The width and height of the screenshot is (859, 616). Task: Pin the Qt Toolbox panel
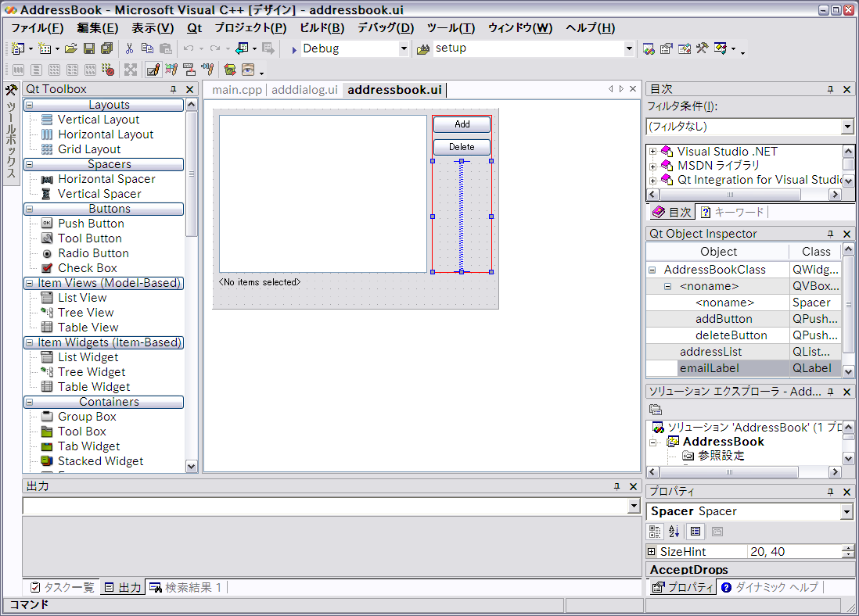[x=173, y=89]
